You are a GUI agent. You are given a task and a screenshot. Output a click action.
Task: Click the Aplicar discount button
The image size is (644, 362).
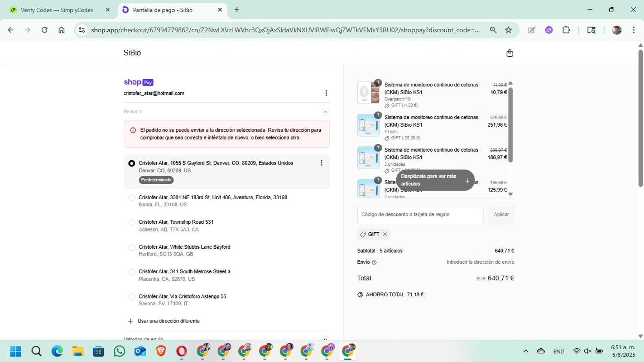click(501, 215)
